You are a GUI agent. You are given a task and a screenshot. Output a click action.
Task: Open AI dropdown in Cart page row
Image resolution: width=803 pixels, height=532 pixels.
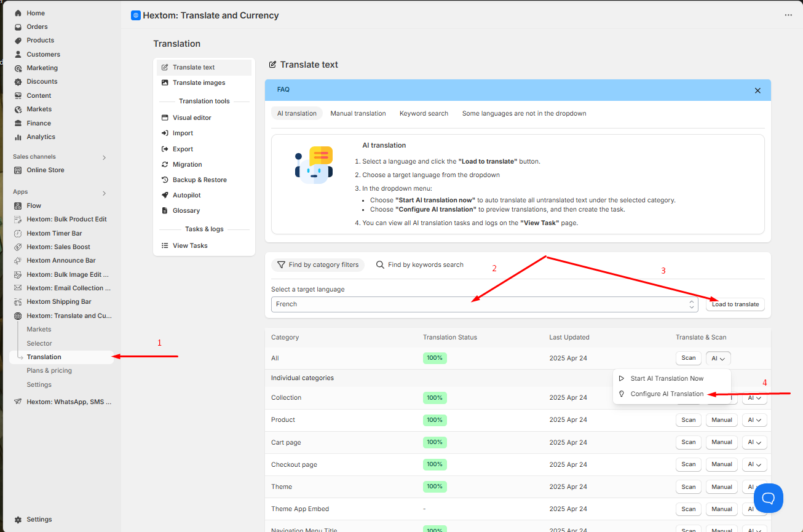tap(754, 442)
